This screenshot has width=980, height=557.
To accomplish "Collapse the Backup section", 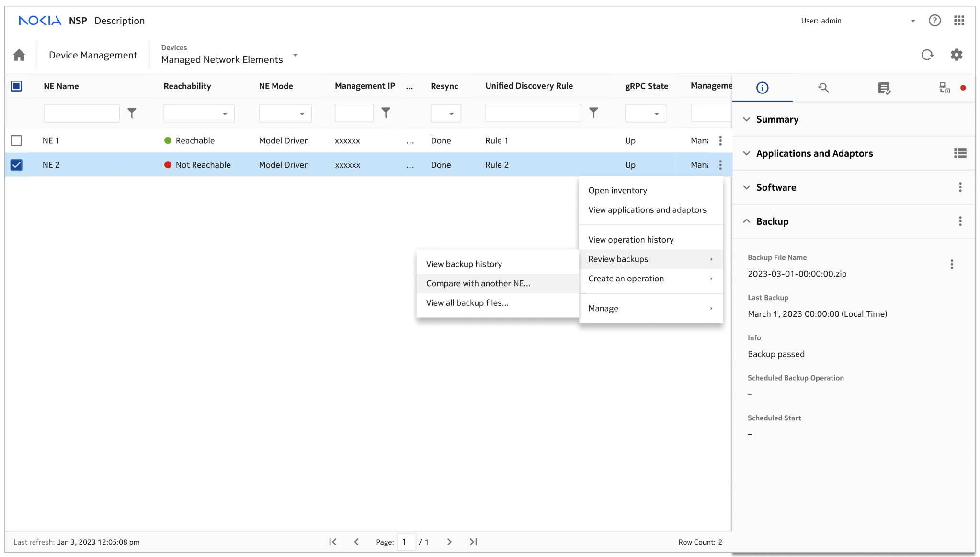I will tap(746, 221).
